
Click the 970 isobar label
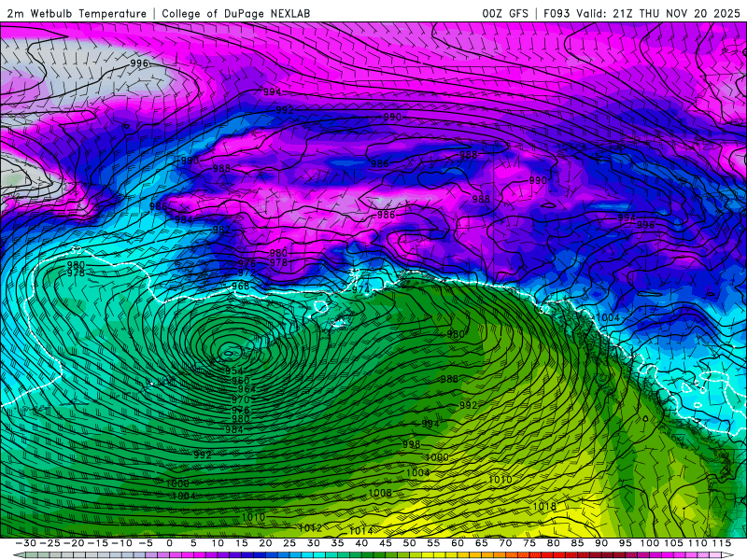point(241,399)
